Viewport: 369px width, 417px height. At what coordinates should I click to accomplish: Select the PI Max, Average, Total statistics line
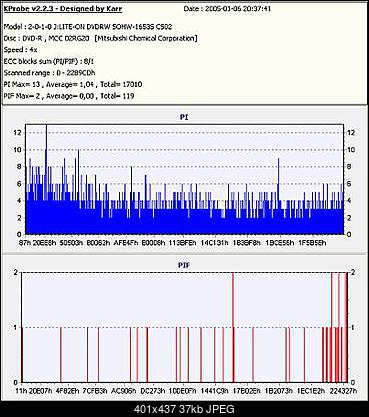[73, 84]
